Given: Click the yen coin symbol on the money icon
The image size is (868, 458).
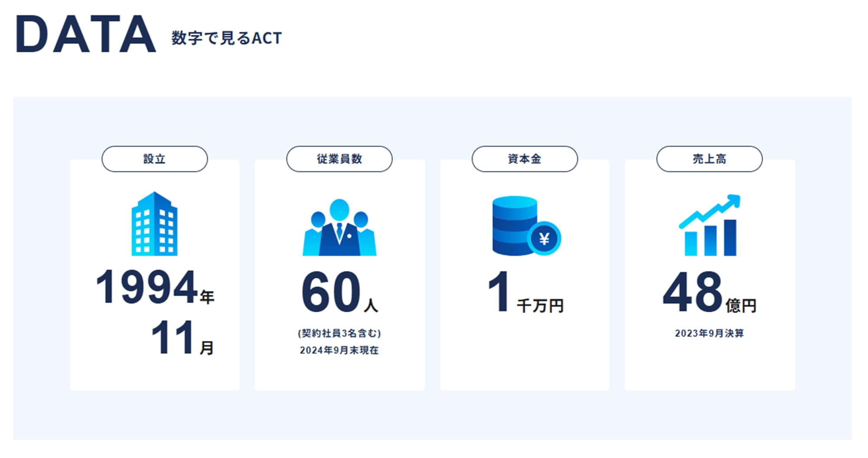Looking at the screenshot, I should click(x=545, y=238).
